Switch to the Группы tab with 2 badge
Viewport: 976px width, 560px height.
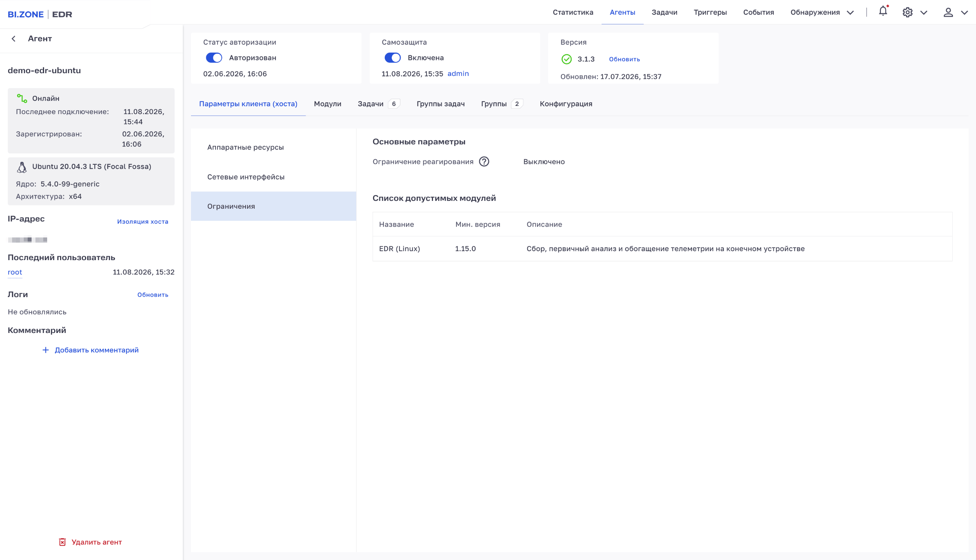[x=502, y=104]
